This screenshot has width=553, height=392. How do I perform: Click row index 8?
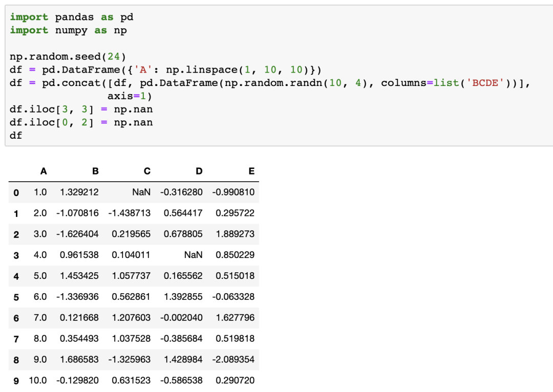(x=16, y=360)
